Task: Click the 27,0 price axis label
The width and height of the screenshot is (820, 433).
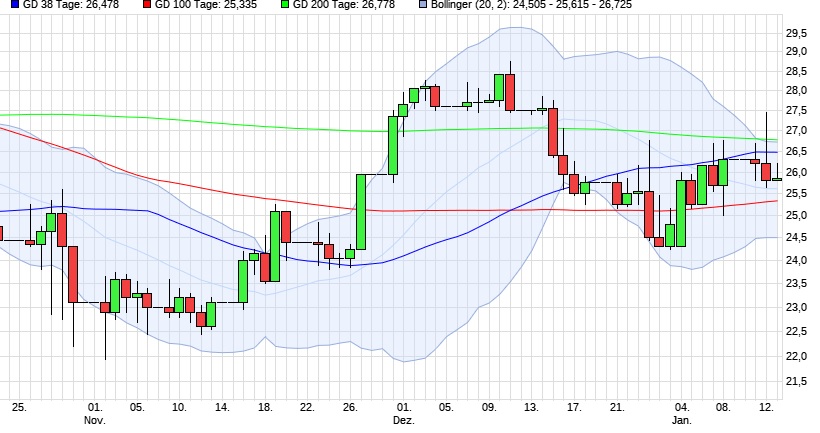Action: [796, 130]
